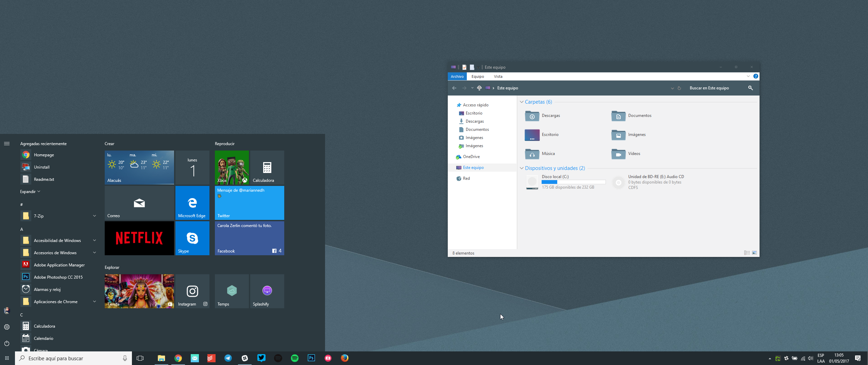Launch Photoshop from the taskbar
Screen dimensions: 868x365
[x=311, y=358]
